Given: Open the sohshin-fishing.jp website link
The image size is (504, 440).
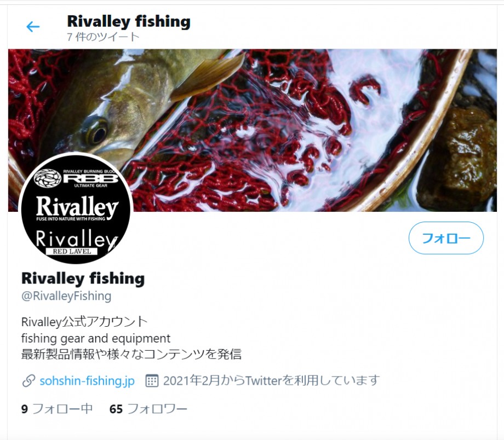Looking at the screenshot, I should (87, 380).
